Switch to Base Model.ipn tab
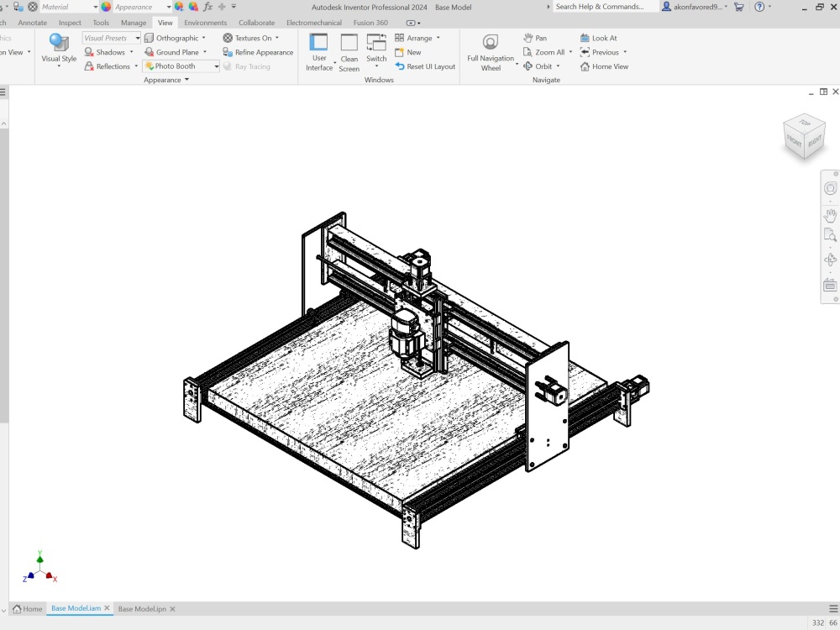Image resolution: width=840 pixels, height=630 pixels. (142, 608)
